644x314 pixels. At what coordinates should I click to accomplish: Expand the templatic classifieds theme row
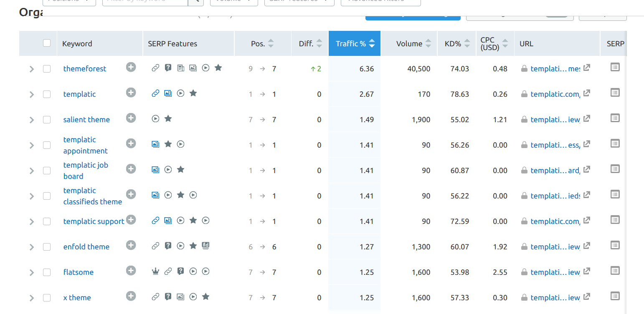(x=32, y=196)
